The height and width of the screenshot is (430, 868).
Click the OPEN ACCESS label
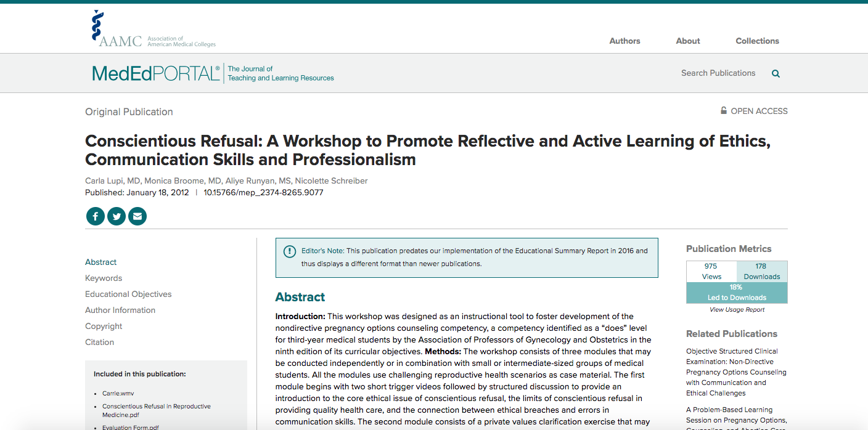click(x=759, y=111)
